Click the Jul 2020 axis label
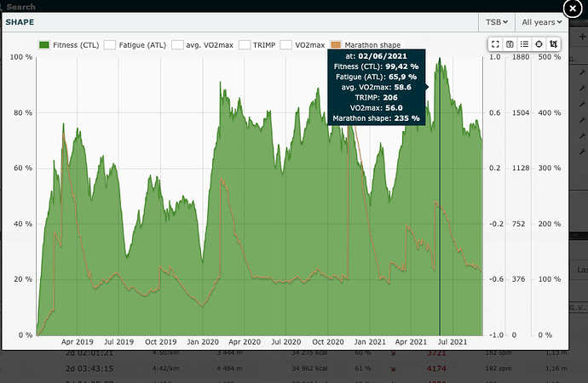Screen dimensions: 588x383 [286, 342]
